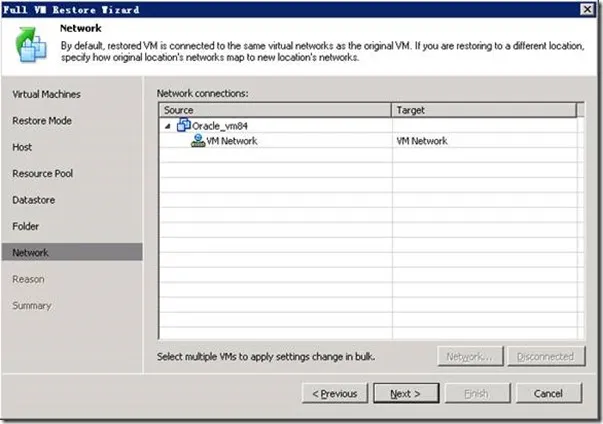
Task: Select the Oracle_vm84 source row
Action: tap(275, 126)
